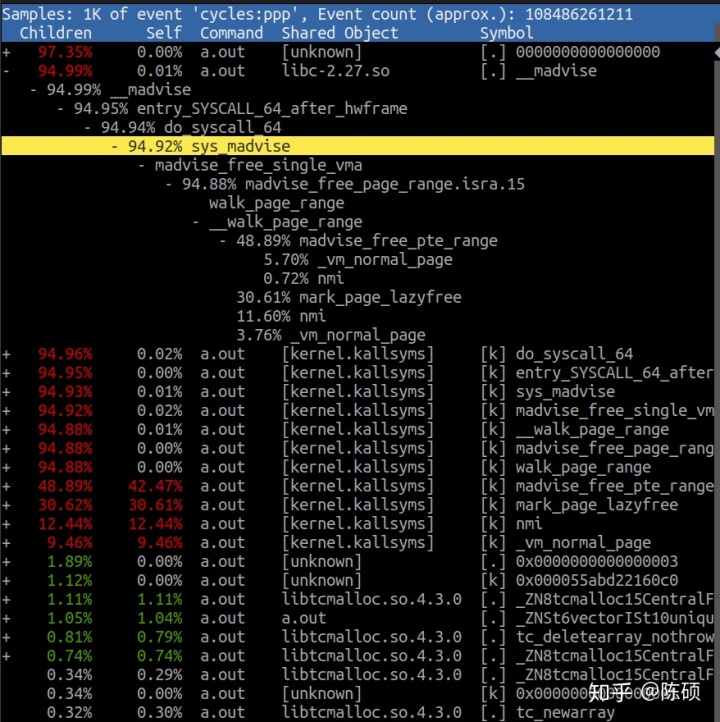Collapse 94.88% madvise_free_page_range.isra.15 node

click(x=169, y=184)
